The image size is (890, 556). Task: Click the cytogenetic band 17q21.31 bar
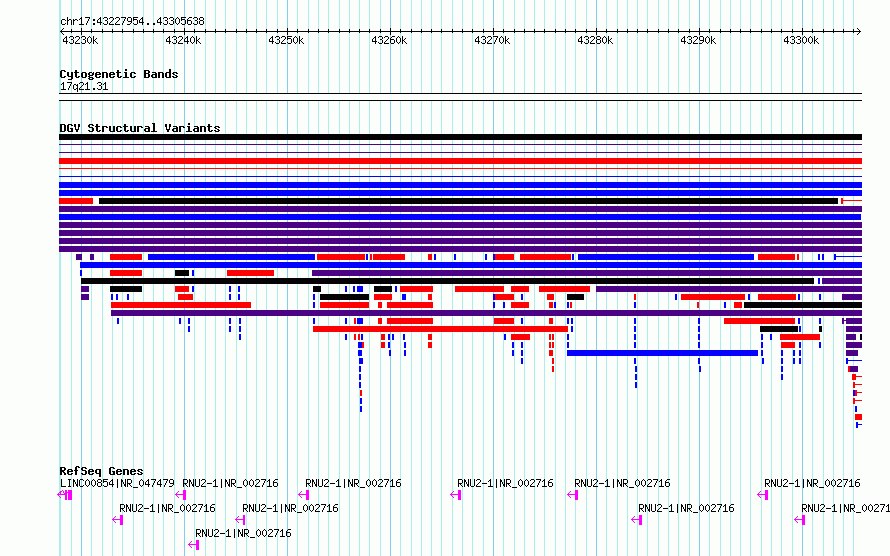[460, 97]
